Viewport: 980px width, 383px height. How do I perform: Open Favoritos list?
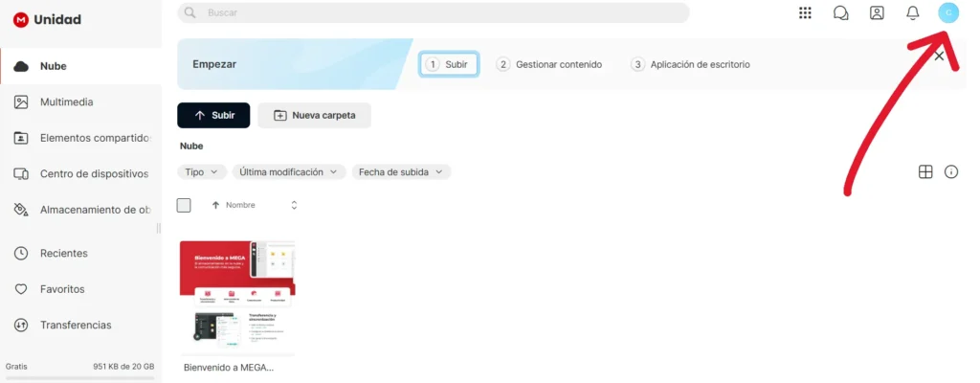[81, 289]
